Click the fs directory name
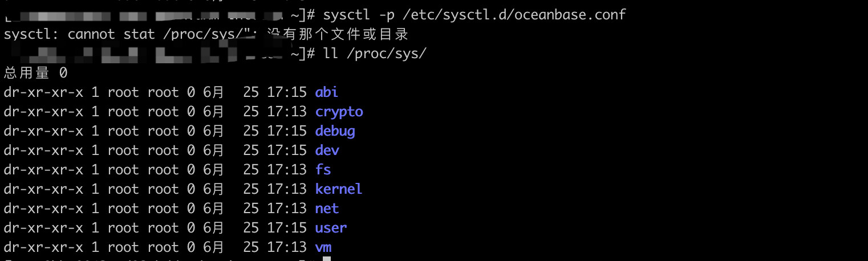Image resolution: width=868 pixels, height=261 pixels. [x=323, y=170]
